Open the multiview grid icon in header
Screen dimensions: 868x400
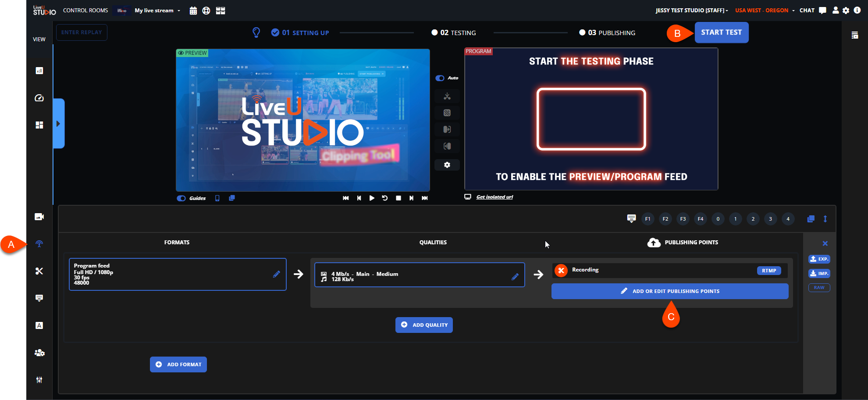click(x=221, y=11)
